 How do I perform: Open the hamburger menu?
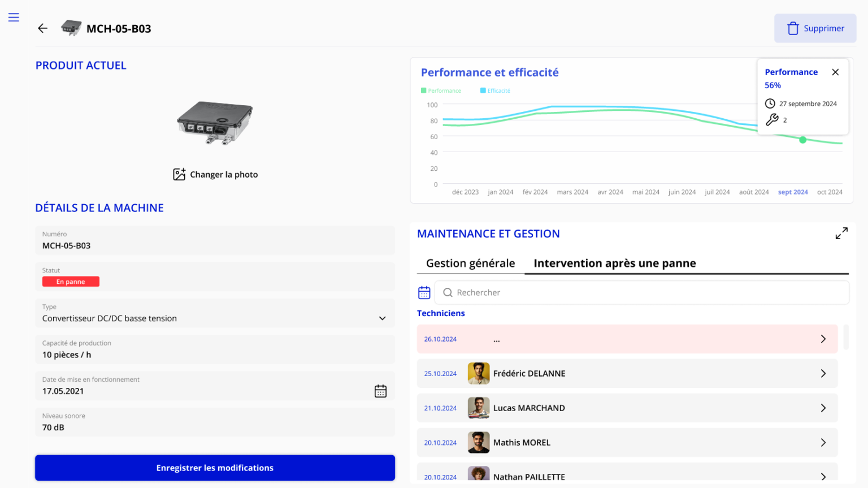coord(14,18)
